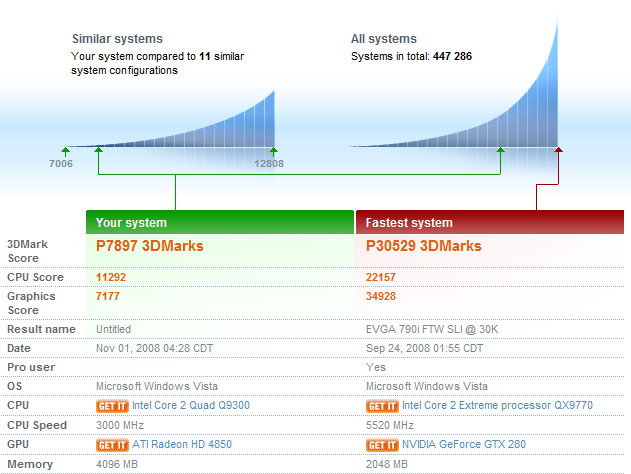Click the Memory row label
Screen dimensions: 631x474
tap(30, 464)
